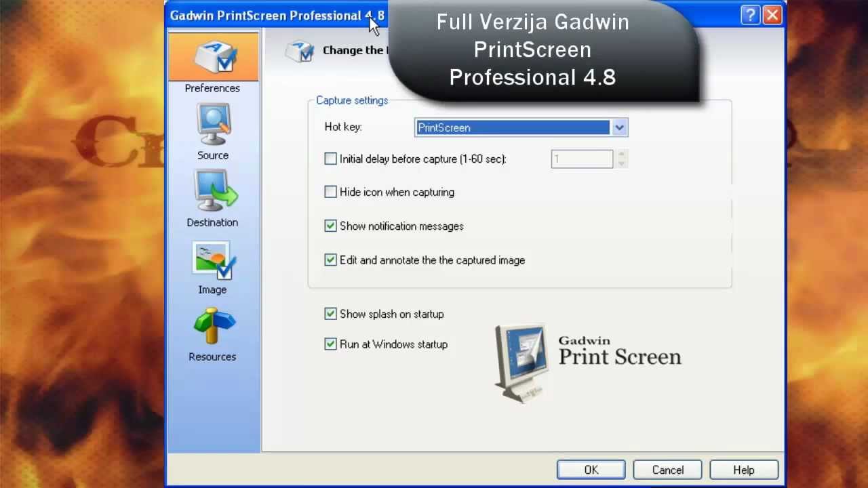Increase delay with the spinner up arrow
Screen dimensions: 868x488
pos(622,155)
